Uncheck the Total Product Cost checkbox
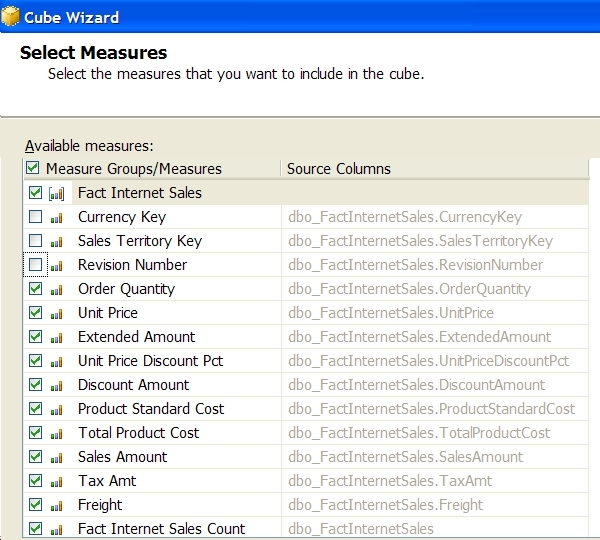This screenshot has height=540, width=600. click(35, 432)
